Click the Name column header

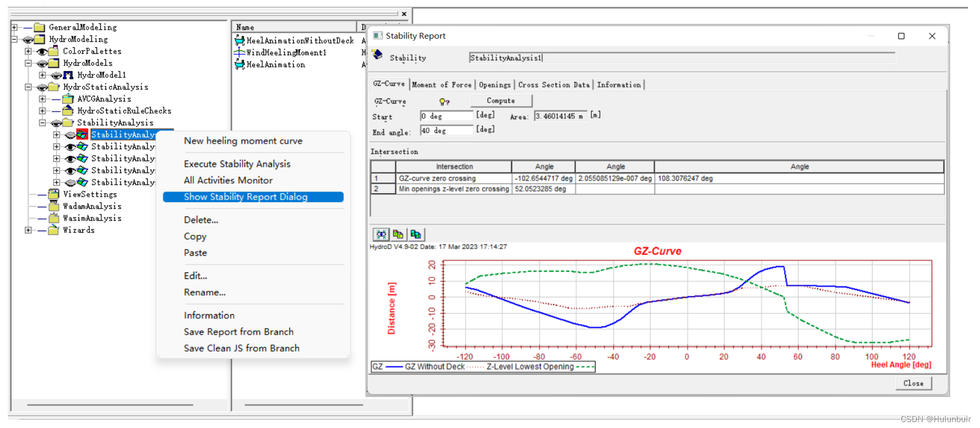294,27
